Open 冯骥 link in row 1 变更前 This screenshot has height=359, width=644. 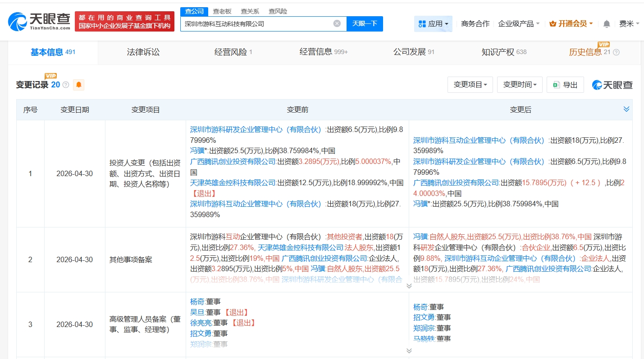pyautogui.click(x=197, y=151)
